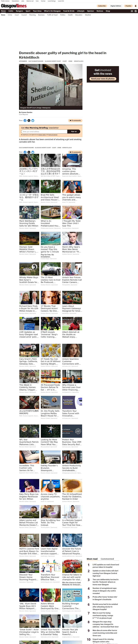Open Newsletters top link
Image resolution: width=138 pixels, height=644 pixels.
click(15, 1)
